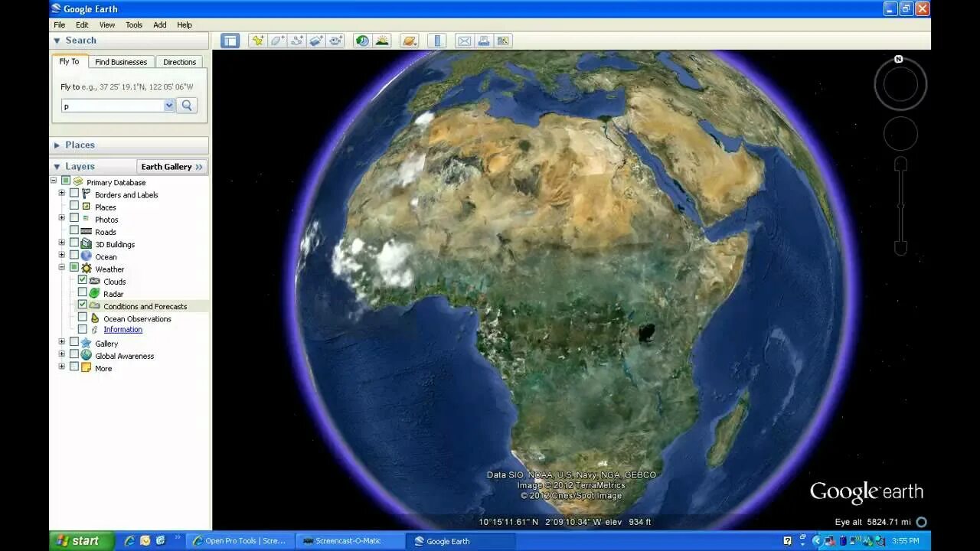The height and width of the screenshot is (551, 980).
Task: Uncheck the Clouds layer checkbox
Action: [83, 279]
